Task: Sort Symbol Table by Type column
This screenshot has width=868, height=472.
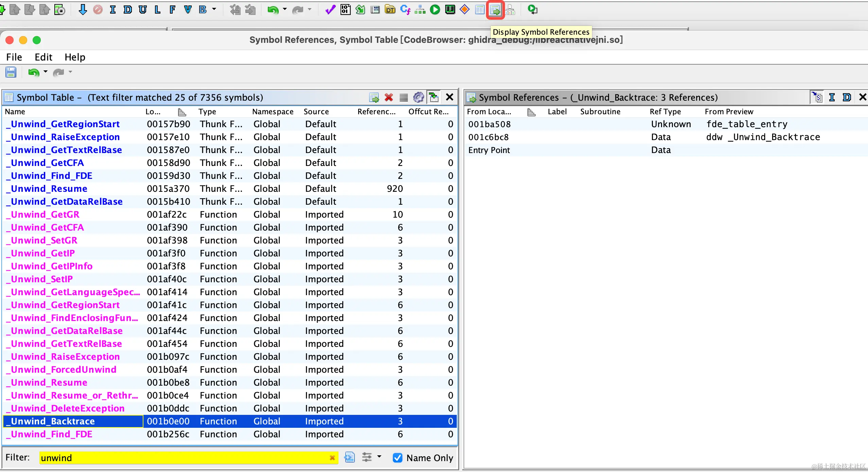Action: (x=207, y=112)
